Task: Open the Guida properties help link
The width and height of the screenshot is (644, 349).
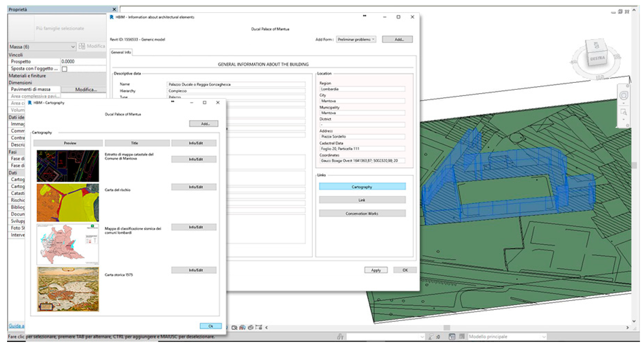Action: 16,326
